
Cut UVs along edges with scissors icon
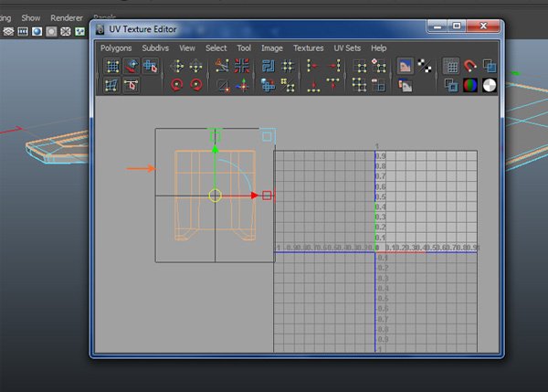[222, 66]
